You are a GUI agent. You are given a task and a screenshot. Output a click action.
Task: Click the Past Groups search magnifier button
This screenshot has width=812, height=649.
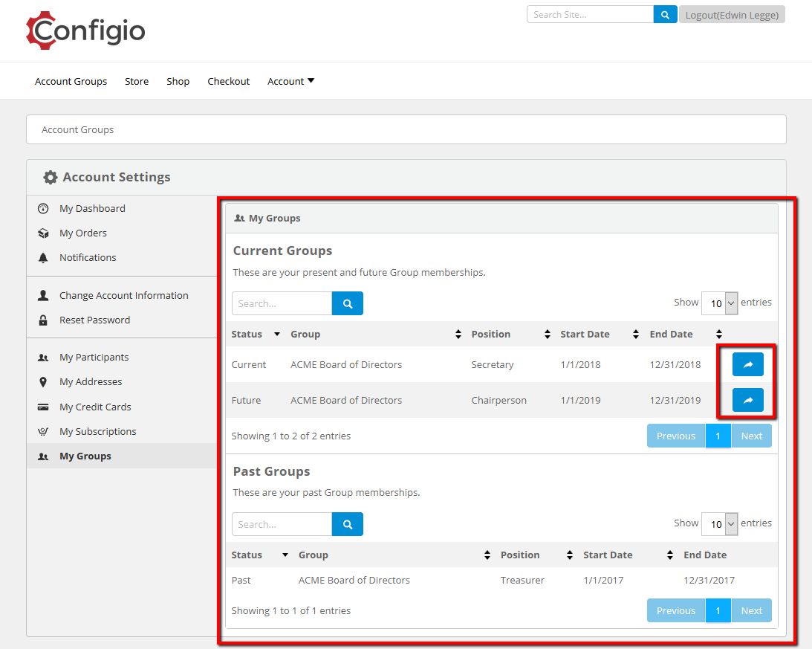pos(347,524)
